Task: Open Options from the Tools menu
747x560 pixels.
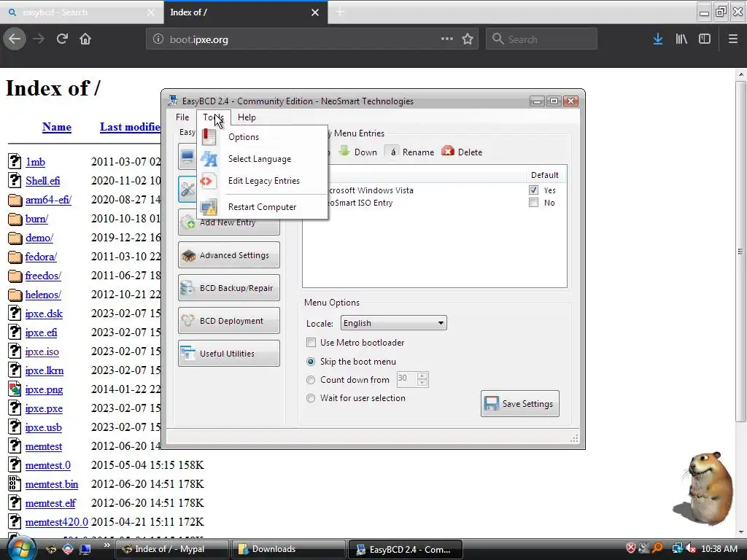Action: click(x=244, y=137)
